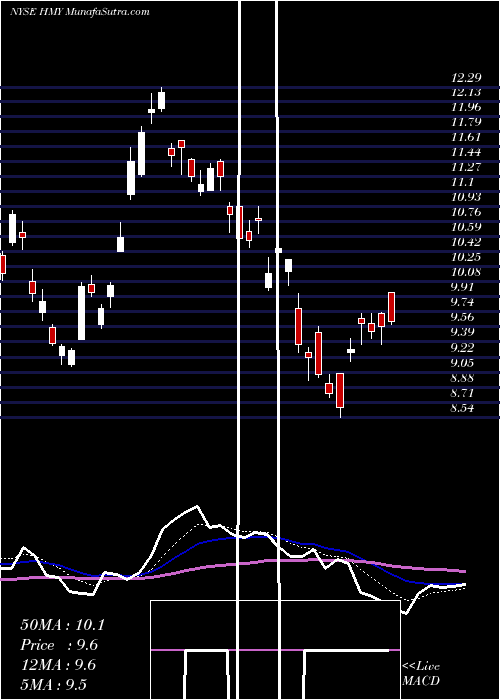This screenshot has height=700, width=500.
Task: Click the 11.61 price axis label
Action: [x=466, y=138]
